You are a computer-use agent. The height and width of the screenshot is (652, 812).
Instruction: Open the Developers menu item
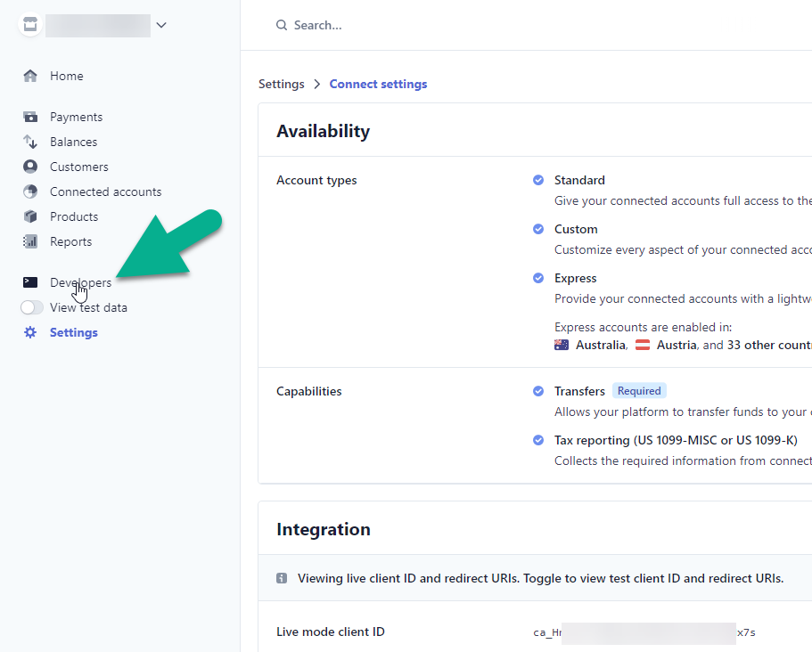(x=81, y=282)
